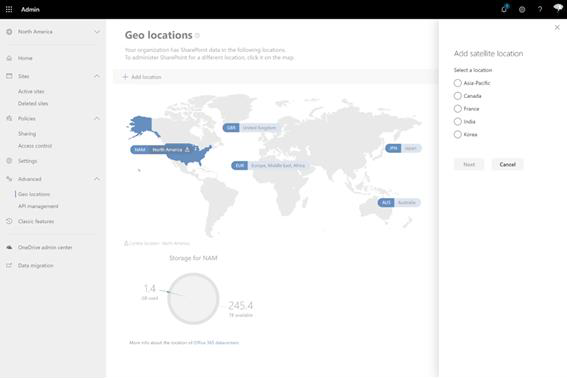Select the Asia-Pacific radio button
This screenshot has width=567, height=379.
457,83
